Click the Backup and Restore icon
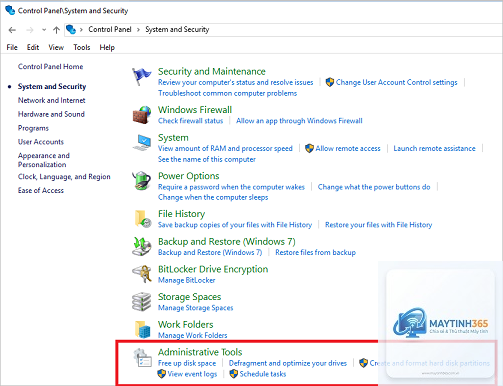503x386 pixels. 142,247
